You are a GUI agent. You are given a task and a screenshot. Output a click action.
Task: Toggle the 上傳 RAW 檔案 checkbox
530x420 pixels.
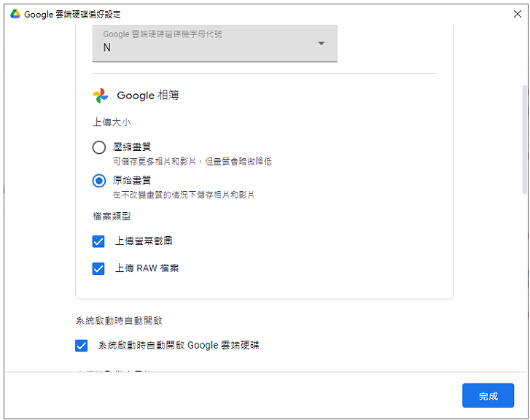pyautogui.click(x=98, y=269)
